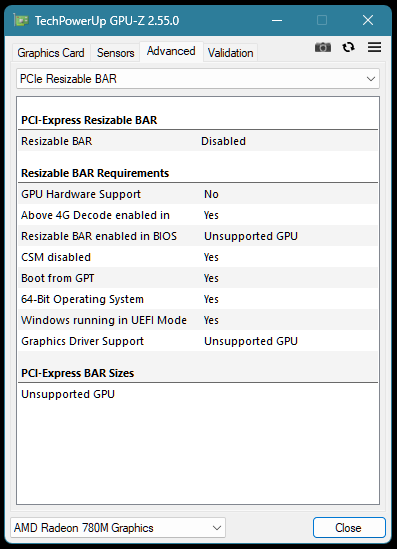The width and height of the screenshot is (397, 549).
Task: Click the Close button
Action: pos(349,528)
